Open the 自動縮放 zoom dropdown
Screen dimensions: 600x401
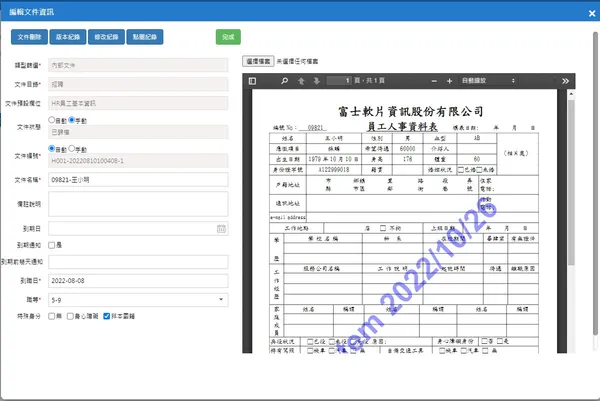pos(488,81)
